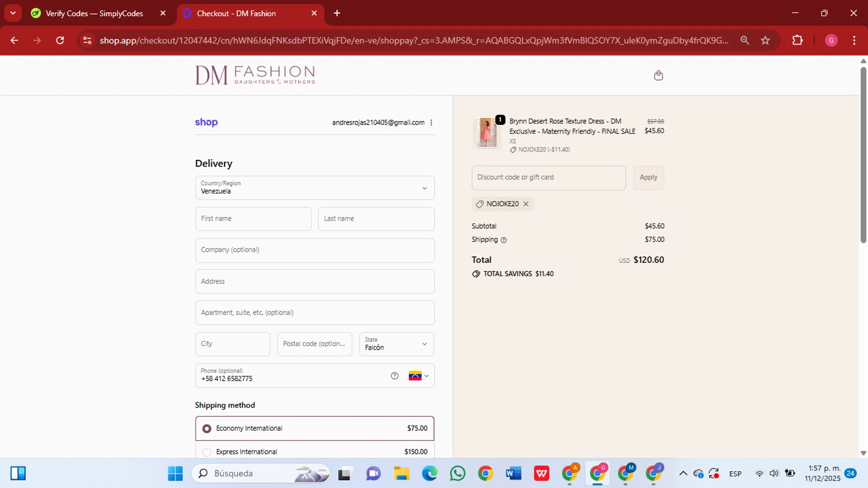Bookmark this page with the star icon
The image size is (868, 488).
[766, 41]
